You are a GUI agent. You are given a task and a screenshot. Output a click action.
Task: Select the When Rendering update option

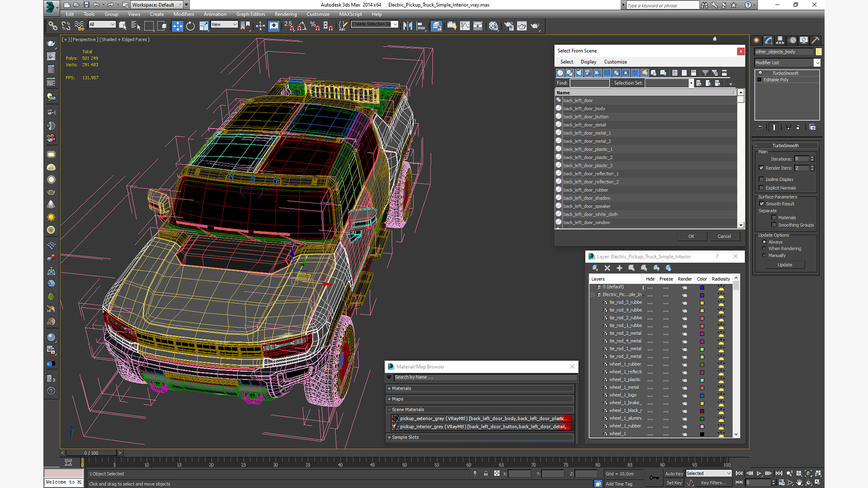[x=764, y=249]
